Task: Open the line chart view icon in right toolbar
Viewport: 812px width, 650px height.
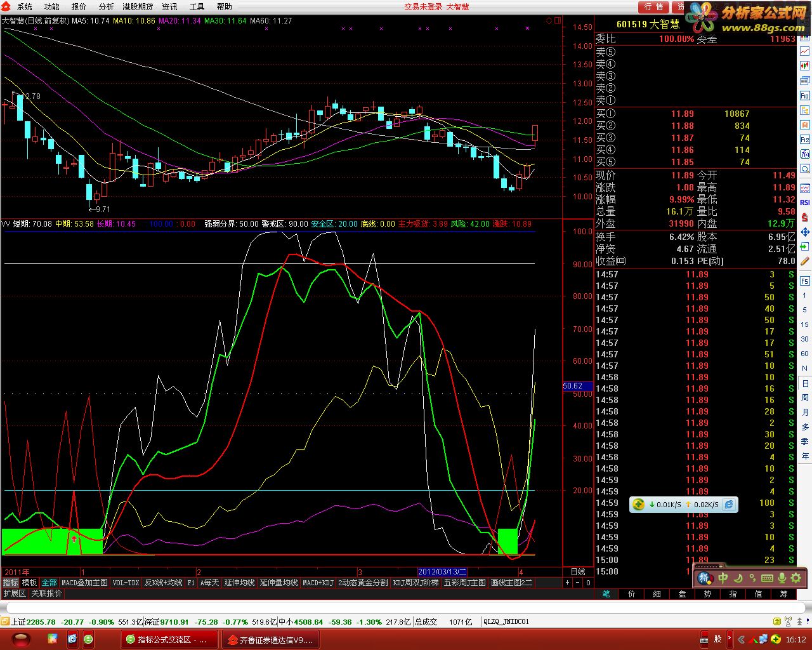Action: click(805, 51)
